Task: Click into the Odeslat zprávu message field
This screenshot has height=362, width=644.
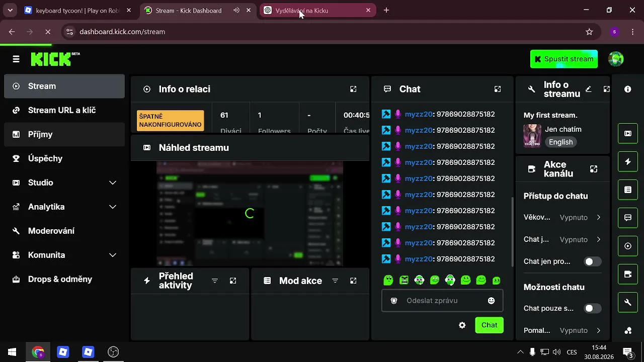Action: tap(442, 301)
